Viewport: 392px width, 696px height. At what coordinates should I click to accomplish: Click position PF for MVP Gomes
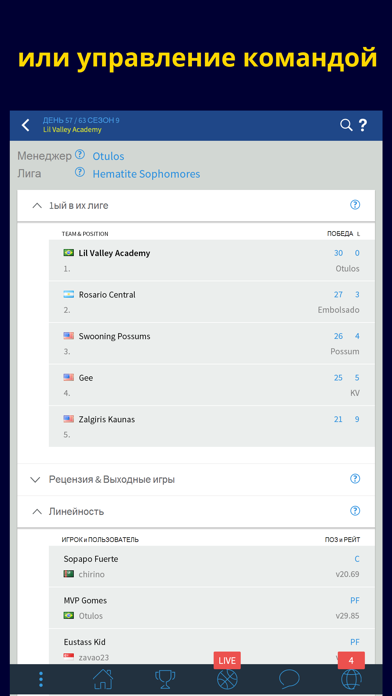(x=355, y=601)
